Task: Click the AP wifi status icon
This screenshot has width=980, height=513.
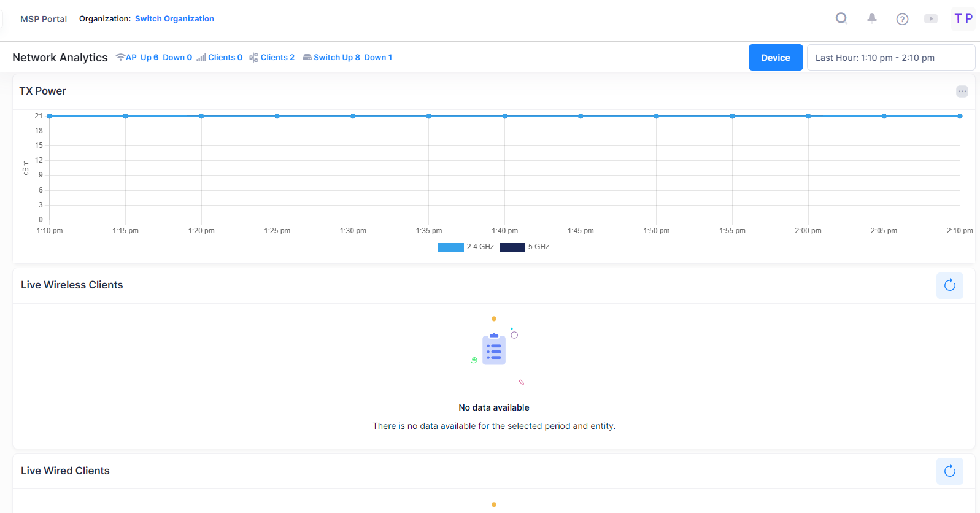Action: (x=120, y=57)
